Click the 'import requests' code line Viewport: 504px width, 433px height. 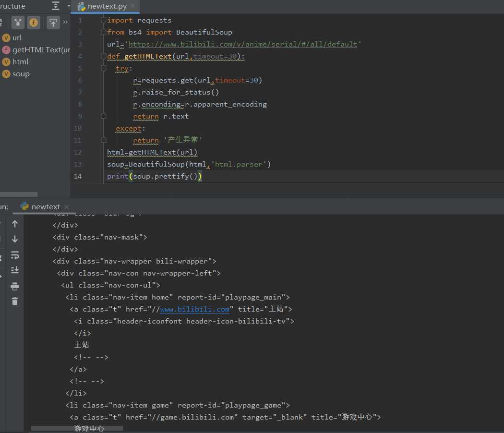point(139,20)
